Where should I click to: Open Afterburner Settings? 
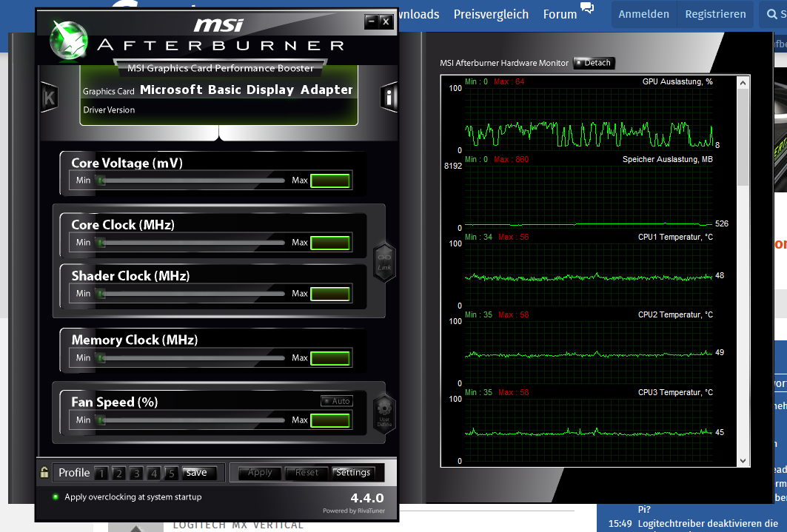(353, 472)
